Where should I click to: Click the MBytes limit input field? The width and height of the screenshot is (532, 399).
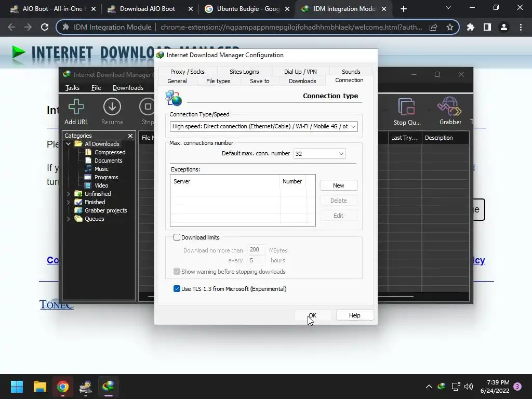tap(256, 250)
